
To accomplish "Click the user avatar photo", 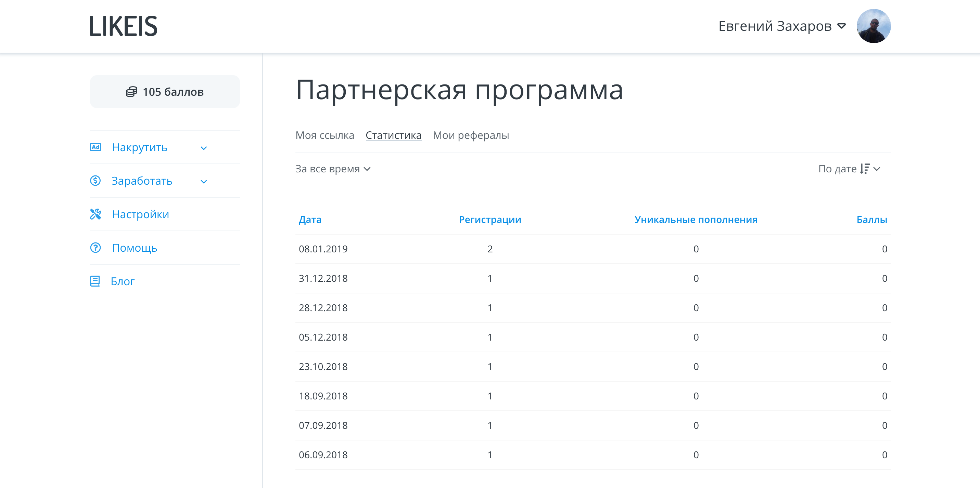I will pos(873,26).
